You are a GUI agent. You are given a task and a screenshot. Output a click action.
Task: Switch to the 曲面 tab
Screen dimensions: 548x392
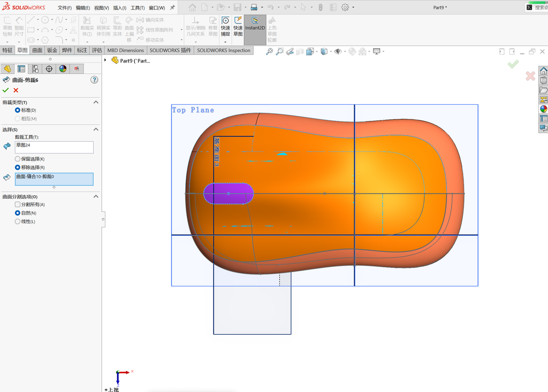click(37, 50)
